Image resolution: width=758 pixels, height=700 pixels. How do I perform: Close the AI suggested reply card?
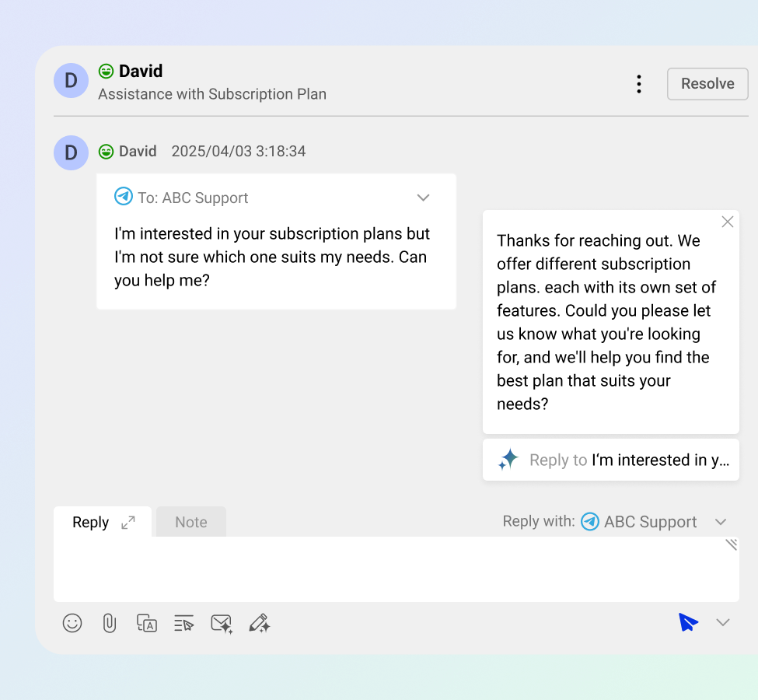point(728,222)
